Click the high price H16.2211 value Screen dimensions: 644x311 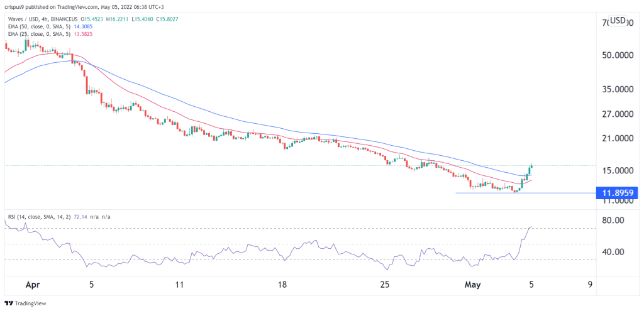118,19
